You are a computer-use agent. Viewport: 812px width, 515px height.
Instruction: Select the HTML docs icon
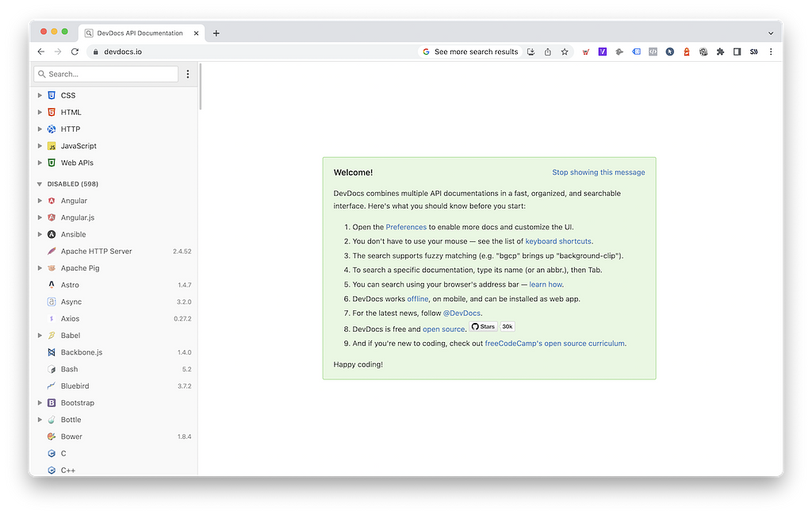[x=52, y=112]
